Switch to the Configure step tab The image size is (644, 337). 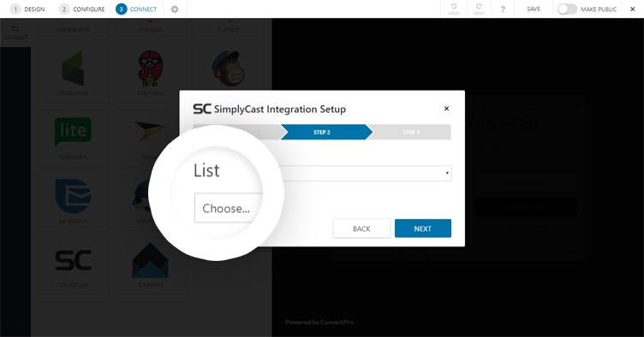click(81, 9)
